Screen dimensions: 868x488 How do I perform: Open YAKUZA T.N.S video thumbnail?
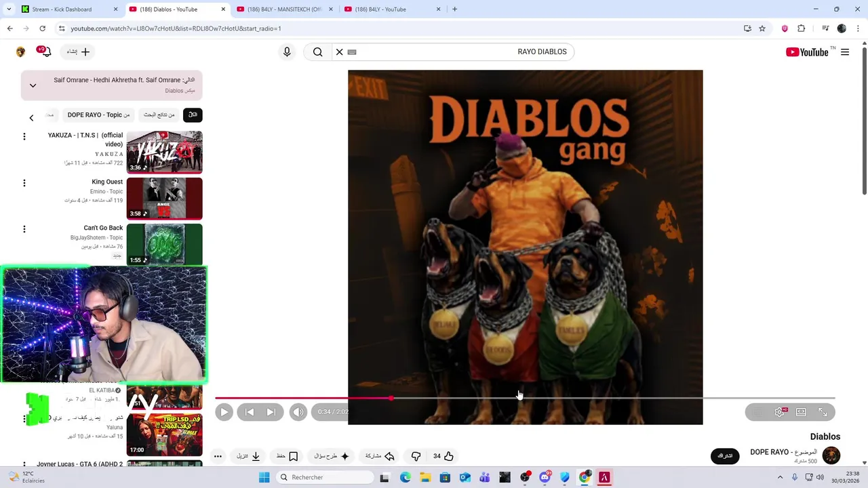pyautogui.click(x=164, y=152)
